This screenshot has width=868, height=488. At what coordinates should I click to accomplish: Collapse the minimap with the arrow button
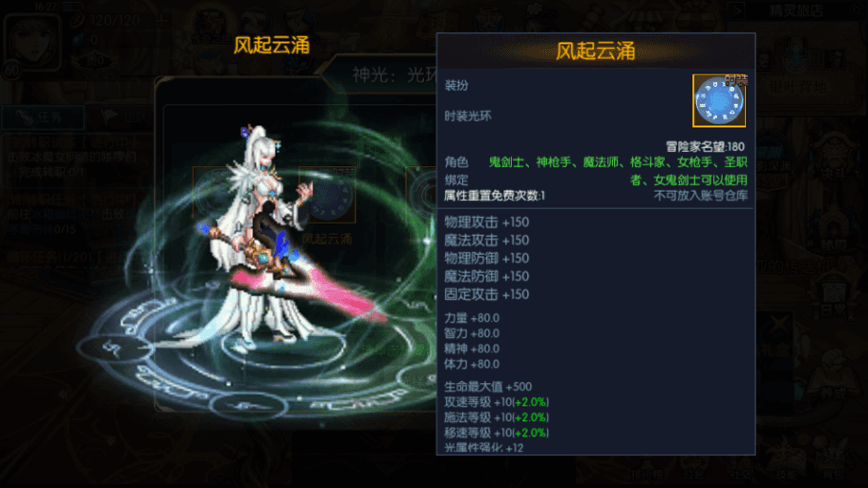point(737,10)
